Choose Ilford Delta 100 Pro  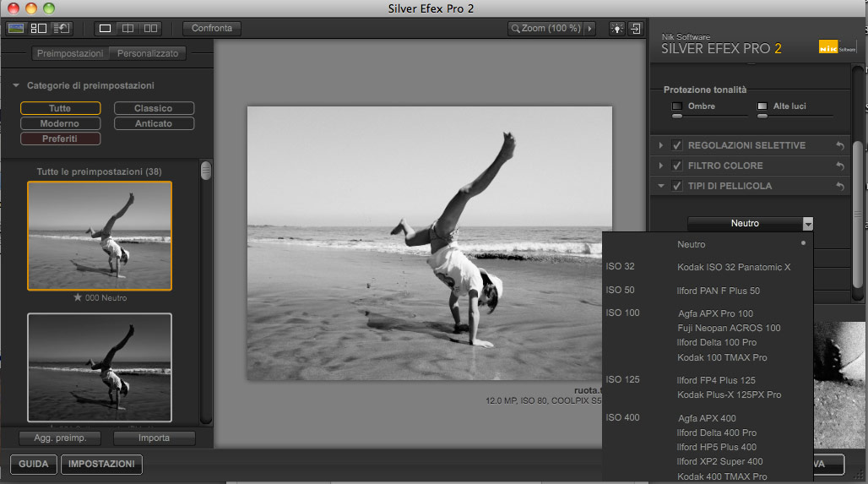pyautogui.click(x=716, y=342)
